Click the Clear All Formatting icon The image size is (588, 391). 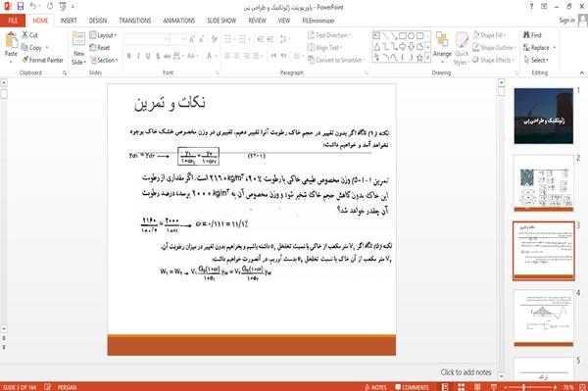(214, 39)
